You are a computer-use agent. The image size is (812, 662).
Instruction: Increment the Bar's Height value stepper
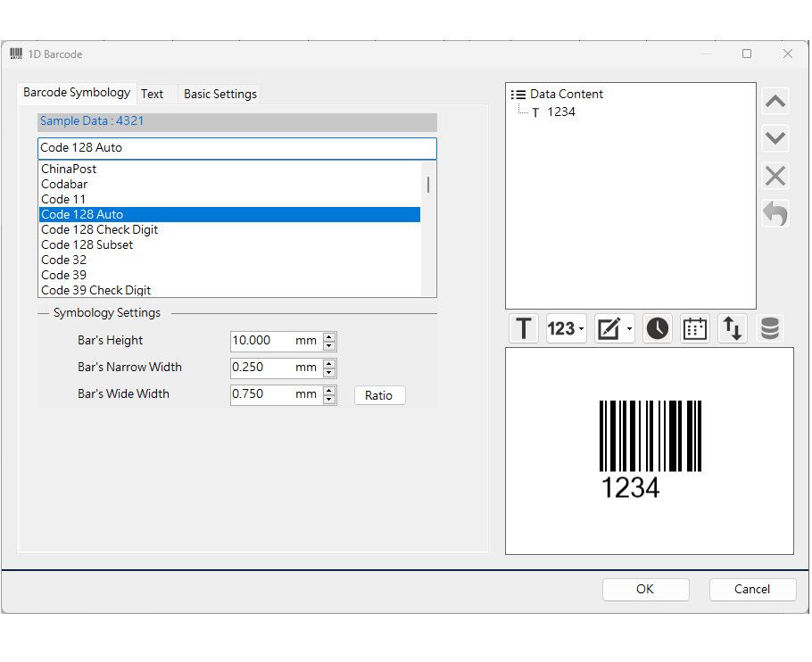[328, 336]
